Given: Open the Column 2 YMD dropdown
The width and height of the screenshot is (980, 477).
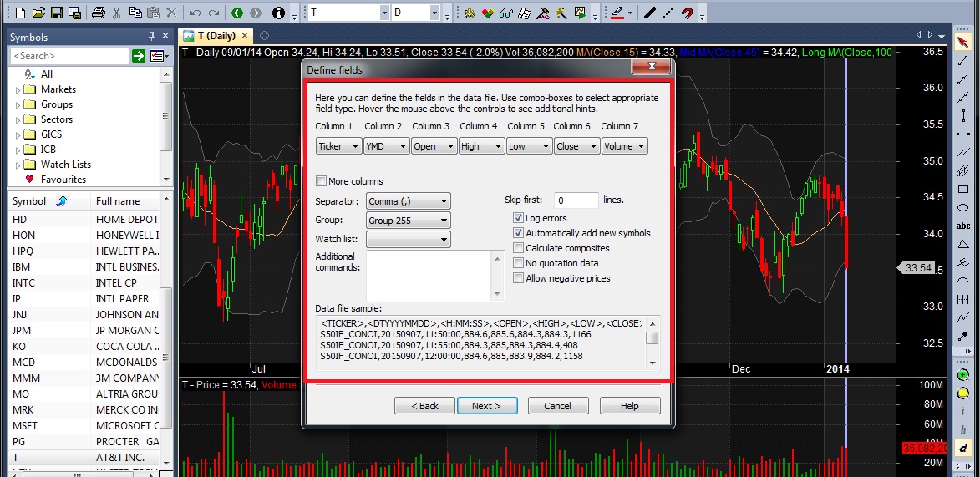Looking at the screenshot, I should [386, 146].
